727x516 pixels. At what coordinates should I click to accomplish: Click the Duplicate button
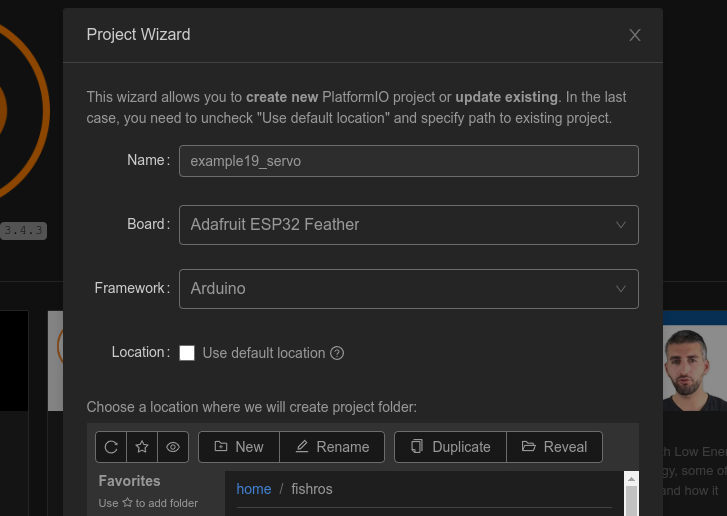click(450, 447)
